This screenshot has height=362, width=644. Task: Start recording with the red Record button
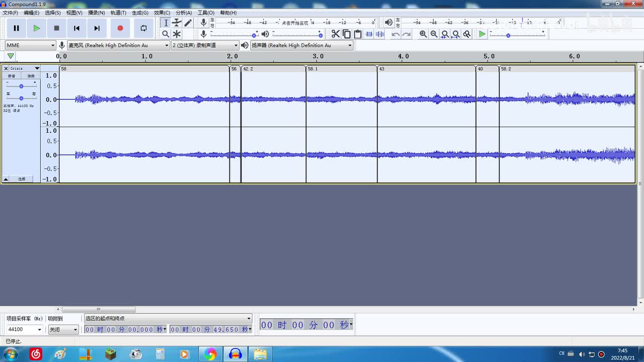click(120, 28)
